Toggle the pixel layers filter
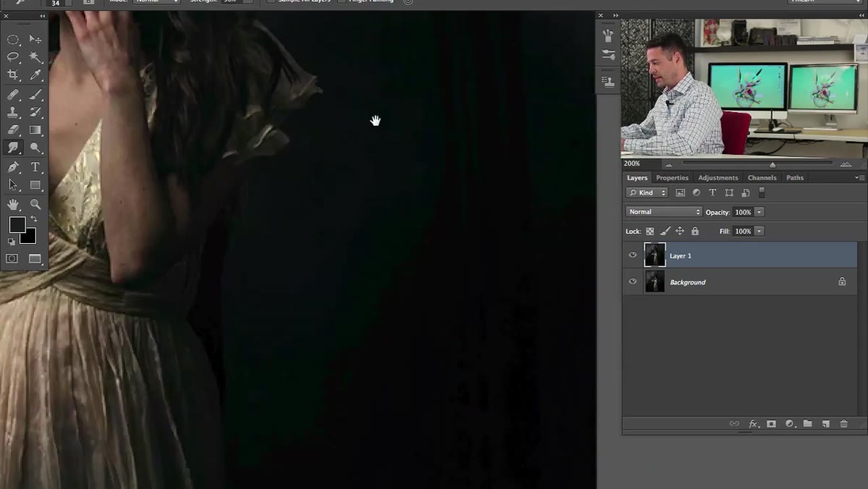Screen dimensions: 868x489 680,193
